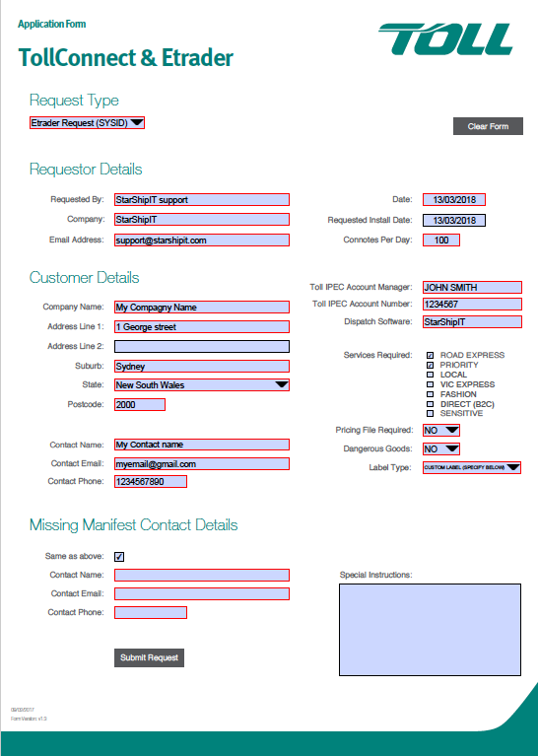Click the empty Address Line 2 field
Screen dimensions: 538x756
tap(202, 347)
